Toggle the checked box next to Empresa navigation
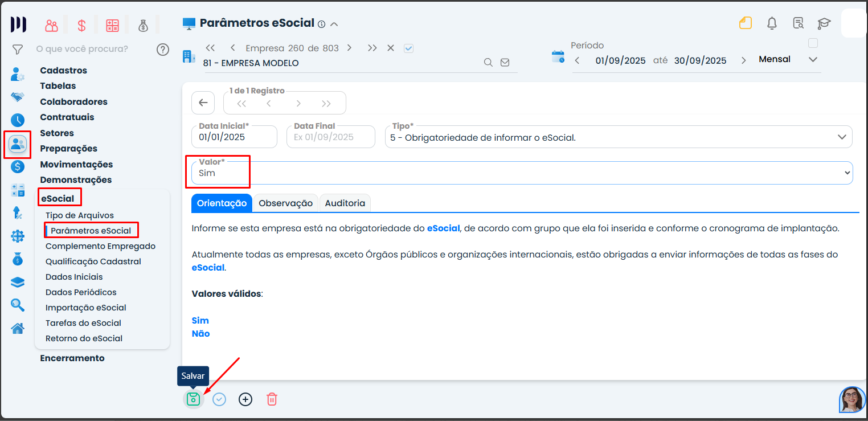 (x=408, y=48)
